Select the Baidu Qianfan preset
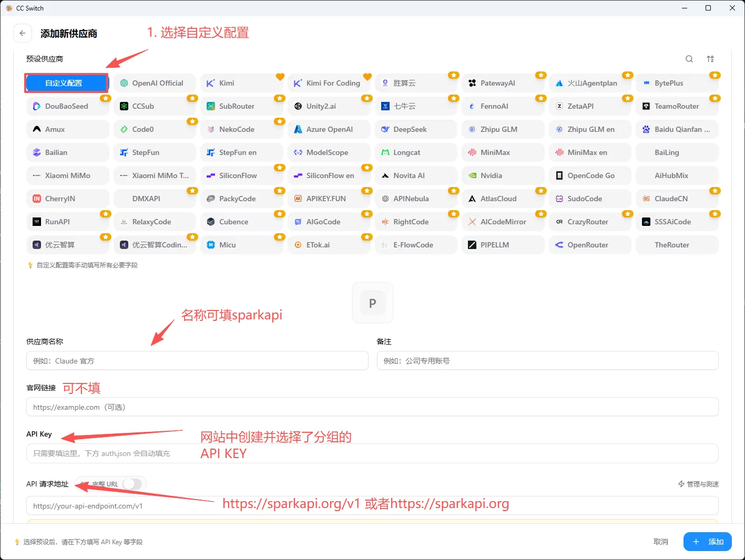745x560 pixels. [677, 129]
